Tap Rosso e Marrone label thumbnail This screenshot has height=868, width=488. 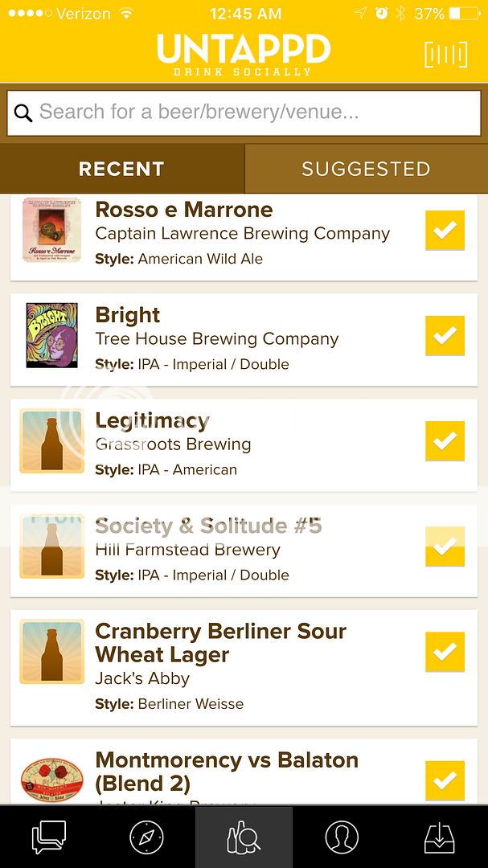51,230
